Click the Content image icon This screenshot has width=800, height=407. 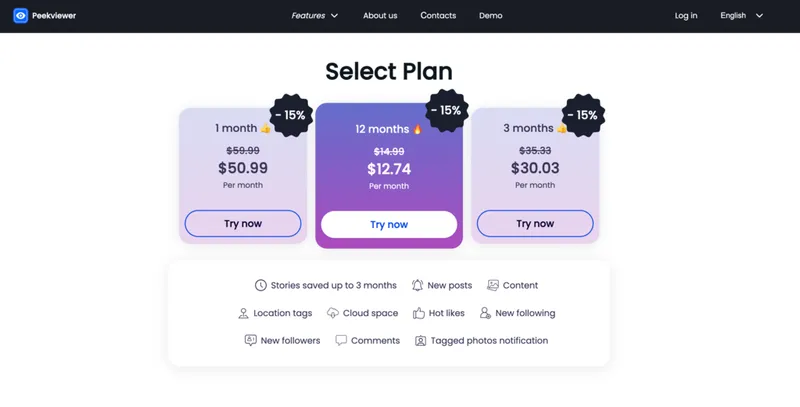tap(492, 286)
